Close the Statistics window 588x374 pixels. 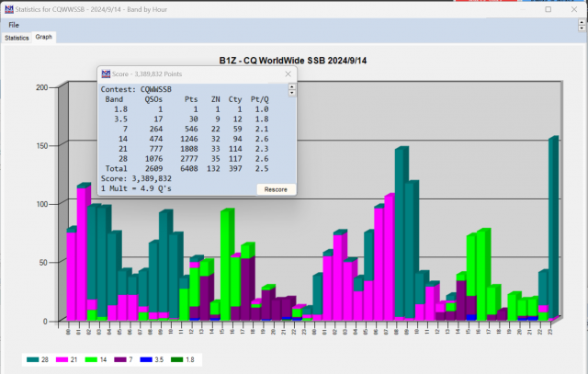coord(574,9)
